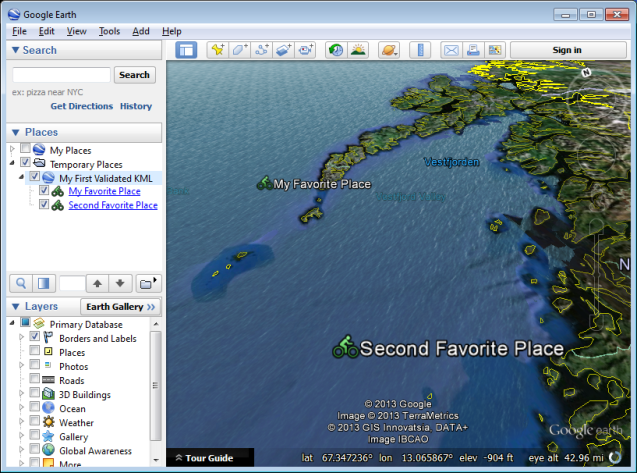Select the Add Polygon tool
Screen dimensions: 637x473
click(240, 50)
